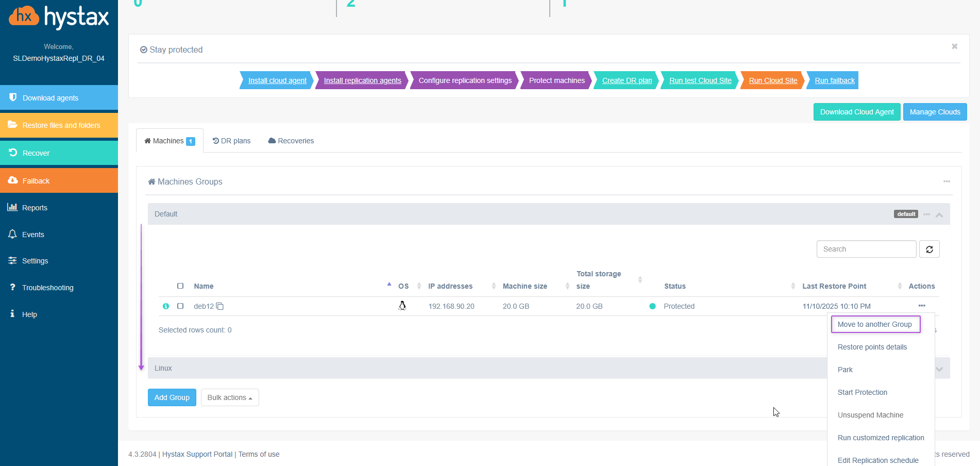This screenshot has width=980, height=466.
Task: Collapse the Default group
Action: pyautogui.click(x=939, y=214)
